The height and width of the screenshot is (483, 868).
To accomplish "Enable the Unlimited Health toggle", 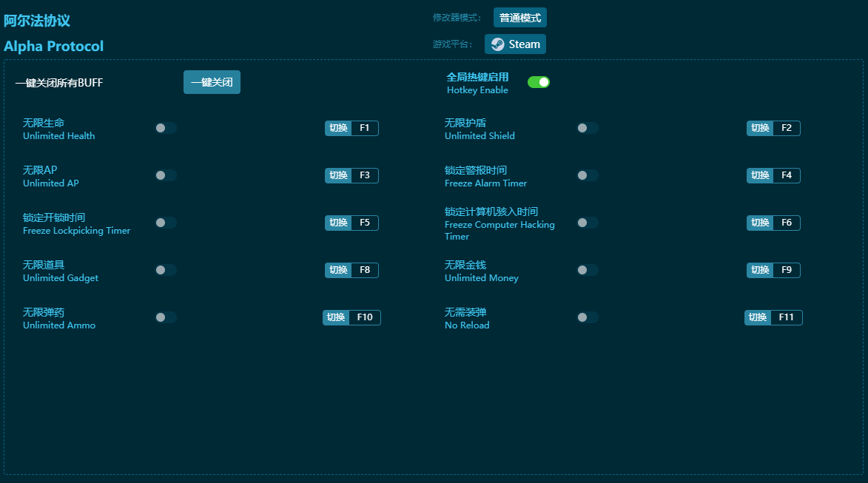I will click(166, 129).
